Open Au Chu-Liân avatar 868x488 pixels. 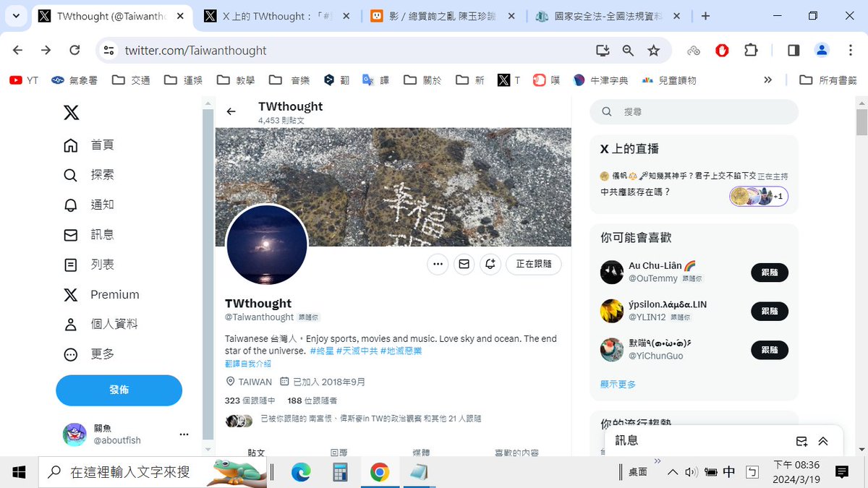pos(612,273)
